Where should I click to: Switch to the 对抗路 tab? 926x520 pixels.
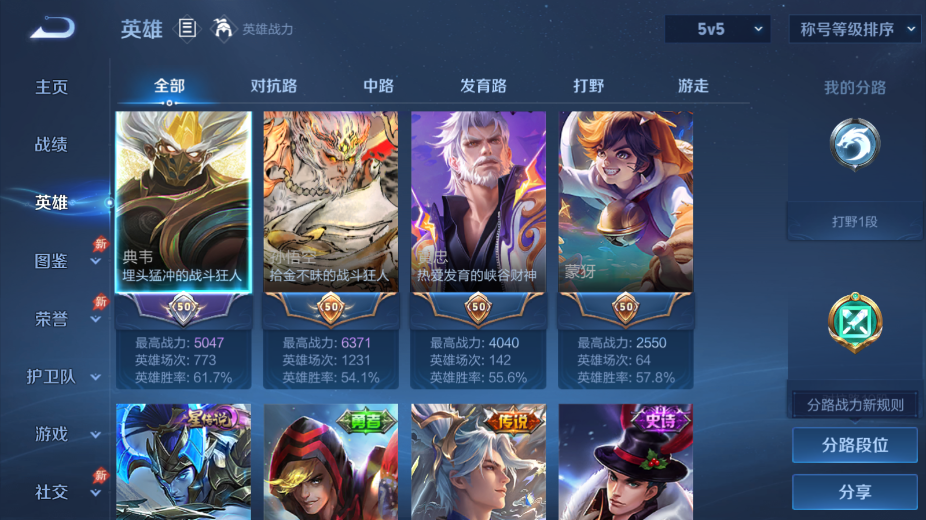[273, 86]
